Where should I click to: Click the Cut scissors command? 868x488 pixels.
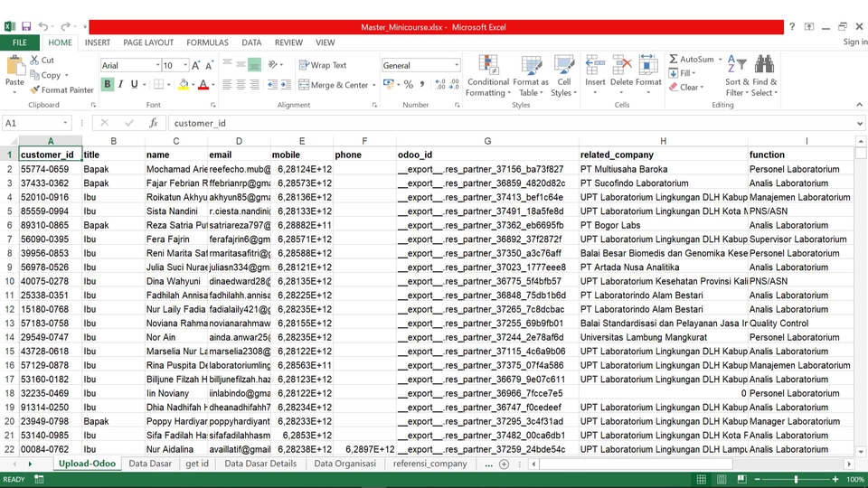(x=42, y=60)
